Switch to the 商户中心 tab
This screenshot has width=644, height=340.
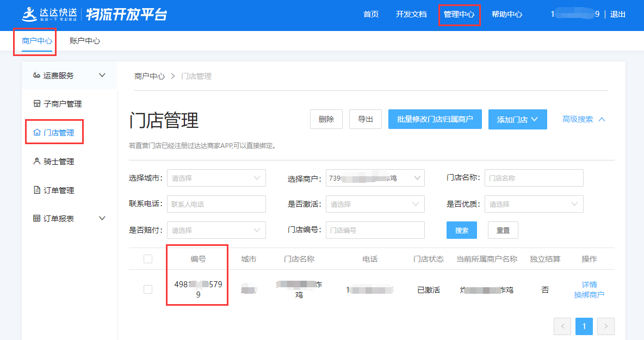pos(37,41)
